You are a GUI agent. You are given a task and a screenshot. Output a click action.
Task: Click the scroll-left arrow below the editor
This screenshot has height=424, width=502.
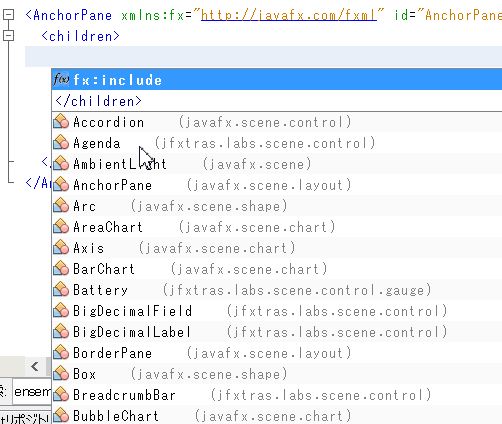pos(35,367)
